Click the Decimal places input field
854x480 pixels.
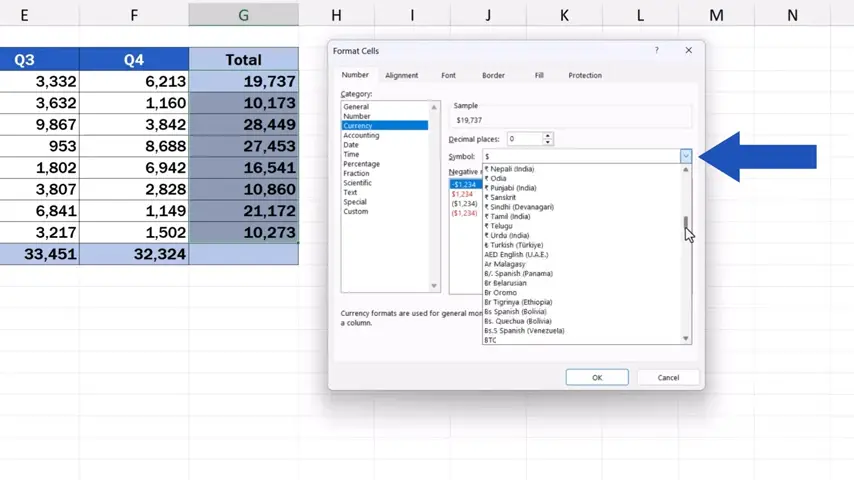point(524,139)
